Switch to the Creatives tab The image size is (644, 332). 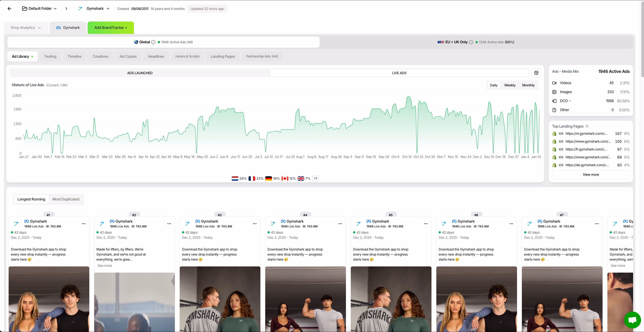[101, 56]
